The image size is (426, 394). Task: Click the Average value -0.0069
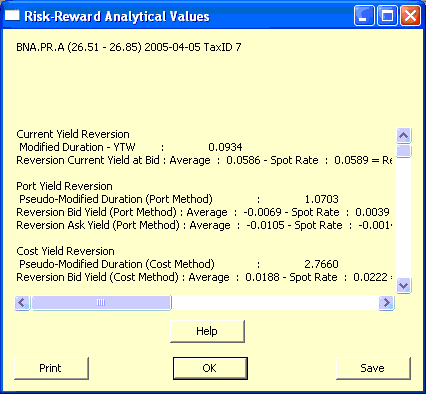(x=263, y=212)
